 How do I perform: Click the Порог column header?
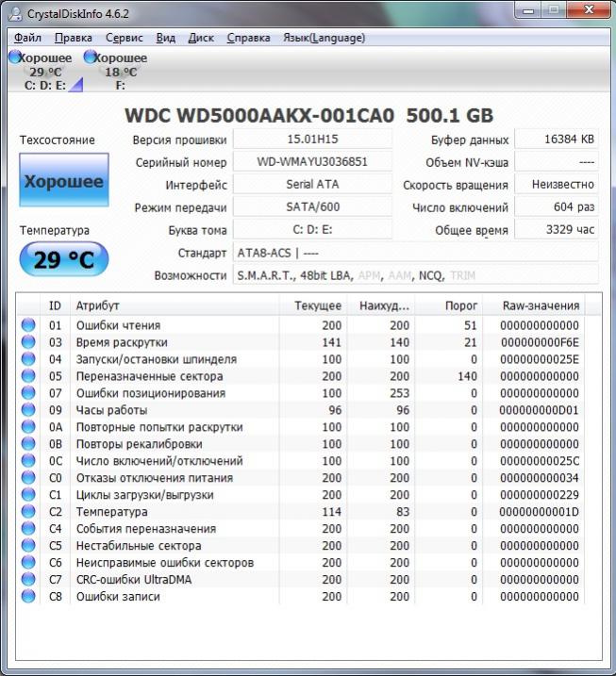point(449,305)
